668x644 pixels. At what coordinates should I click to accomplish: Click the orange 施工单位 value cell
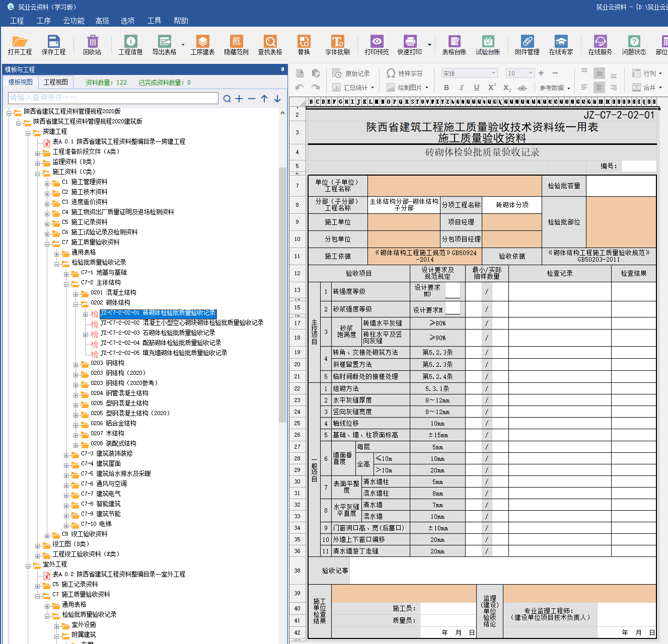click(404, 222)
